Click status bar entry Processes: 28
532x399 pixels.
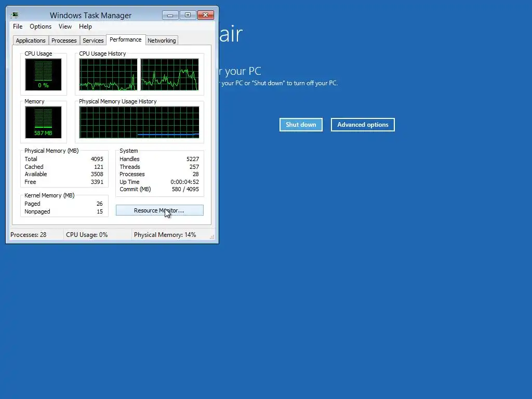tap(29, 235)
